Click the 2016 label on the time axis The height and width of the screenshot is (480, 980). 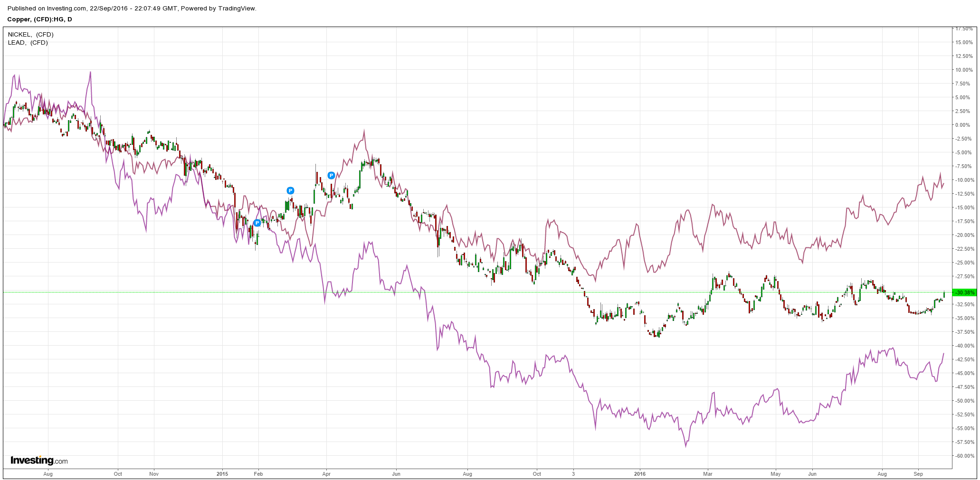[x=640, y=474]
